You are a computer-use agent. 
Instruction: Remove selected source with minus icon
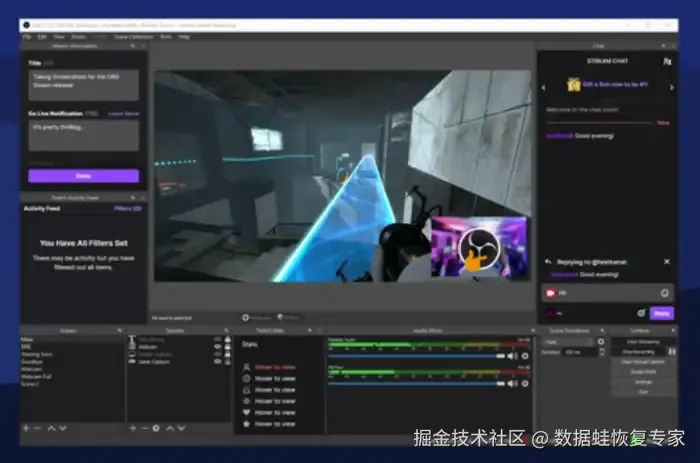pos(144,428)
